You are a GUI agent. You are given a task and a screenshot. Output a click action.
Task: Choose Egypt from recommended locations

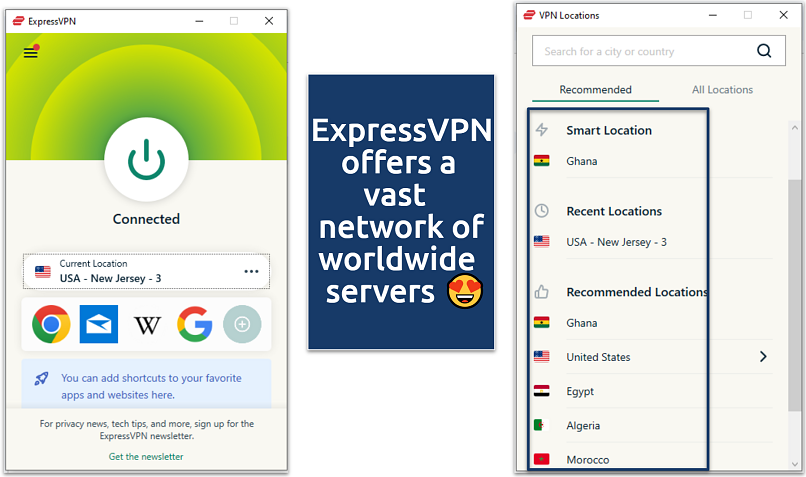point(580,391)
